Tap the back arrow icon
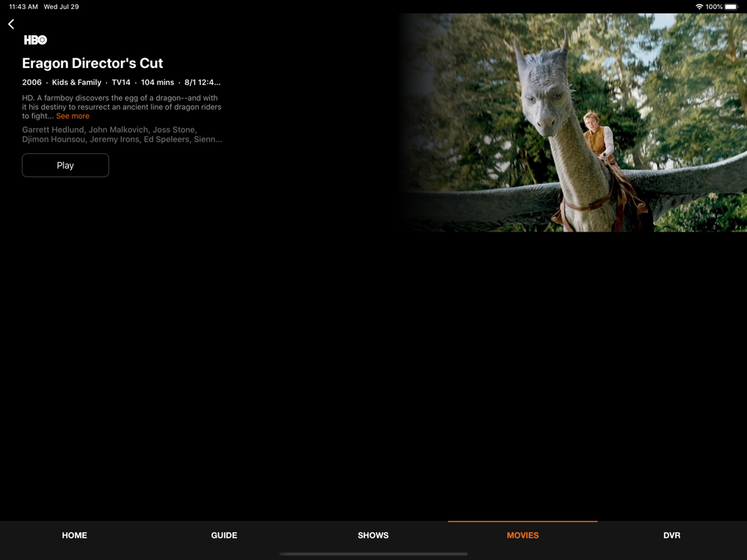This screenshot has width=747, height=560. (x=11, y=25)
